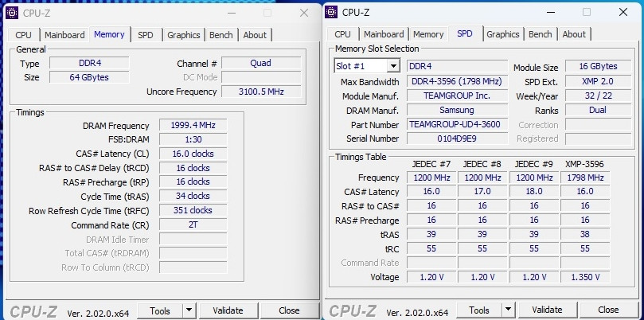The width and height of the screenshot is (644, 320).
Task: Click the CAS# Latency 16.0 clocks value
Action: coord(193,154)
